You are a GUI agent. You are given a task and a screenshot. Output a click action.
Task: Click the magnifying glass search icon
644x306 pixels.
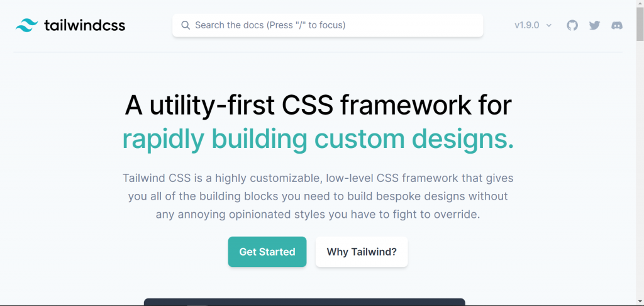[186, 25]
